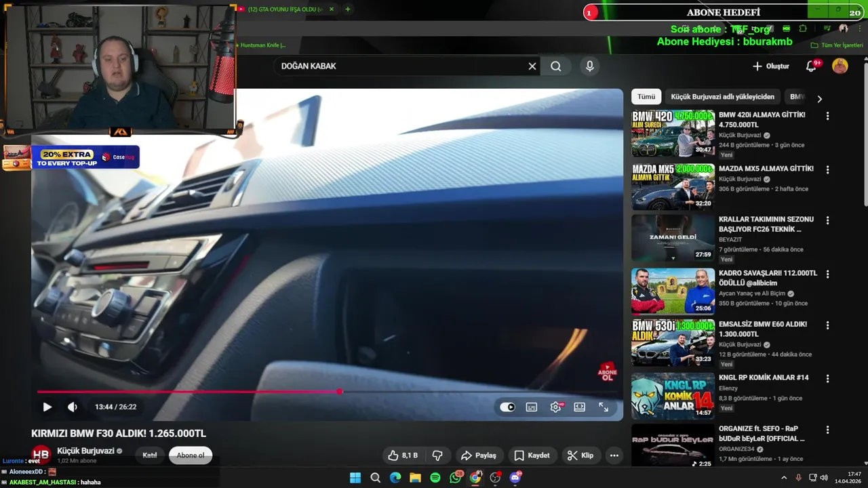This screenshot has height=488, width=868.
Task: Click the Paylaş share button
Action: click(479, 455)
